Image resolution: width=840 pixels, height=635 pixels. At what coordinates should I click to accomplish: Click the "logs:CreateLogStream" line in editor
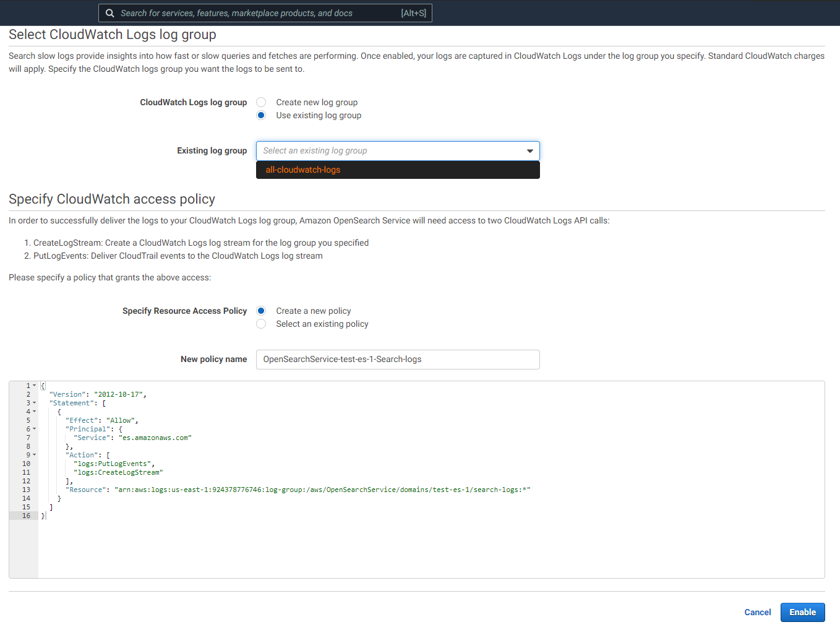(118, 472)
